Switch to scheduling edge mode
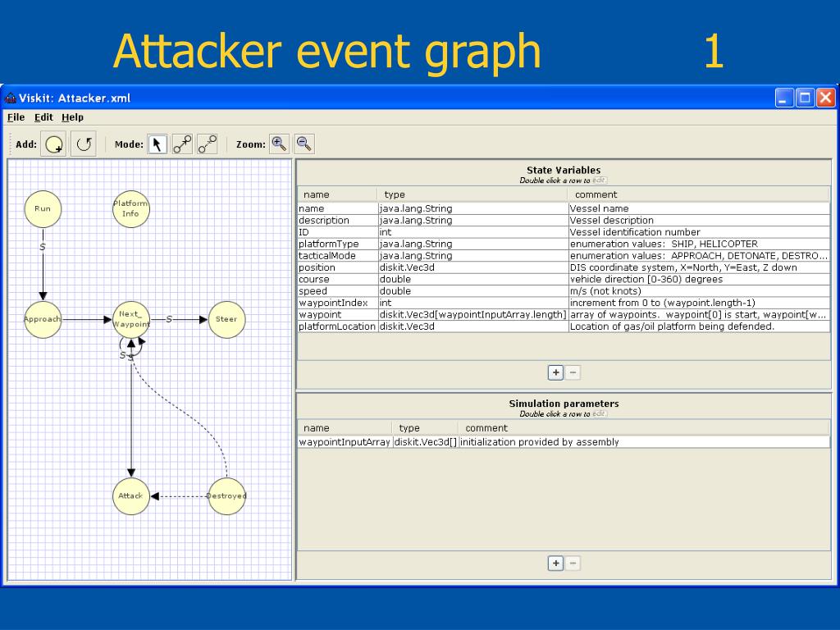Screen dimensions: 840x630 (x=182, y=144)
